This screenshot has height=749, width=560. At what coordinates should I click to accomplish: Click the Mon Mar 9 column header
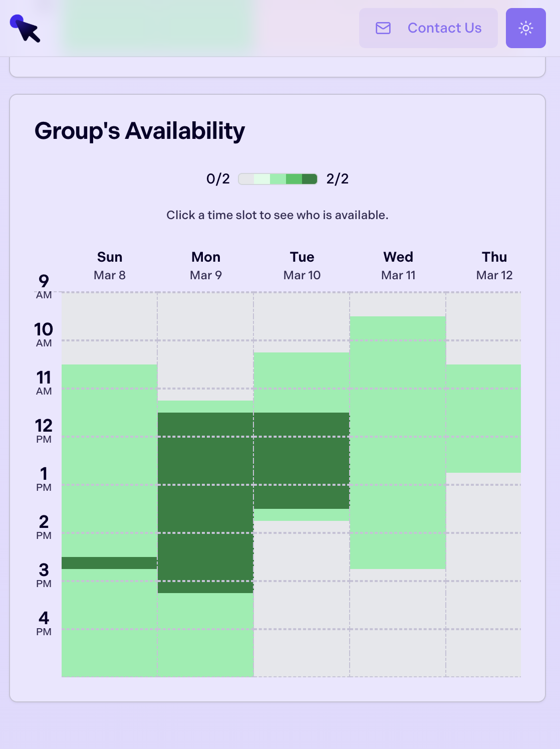[x=206, y=266]
